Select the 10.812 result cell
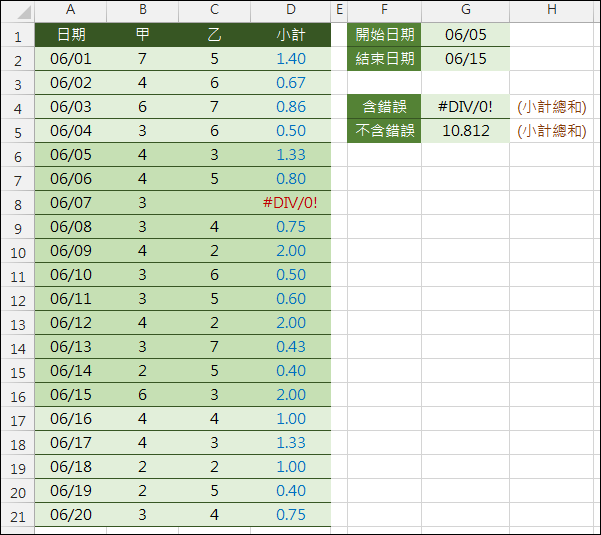This screenshot has height=535, width=601. point(466,131)
